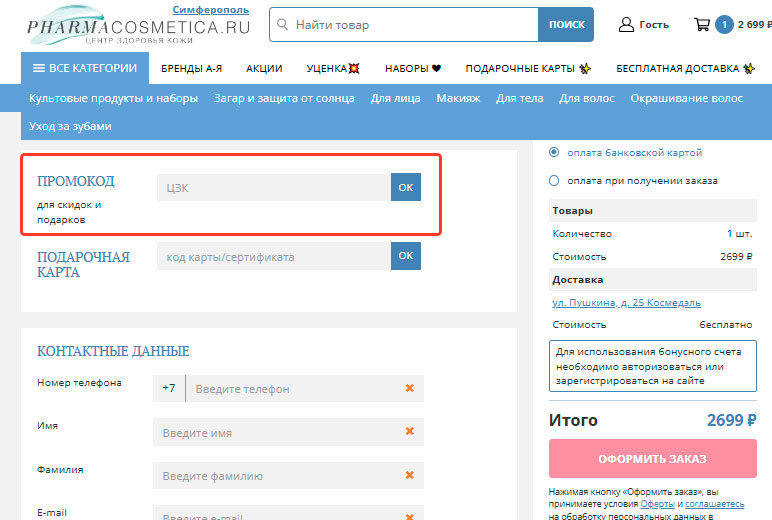The height and width of the screenshot is (520, 772).
Task: Click the бесплатно delivery cost value
Action: click(x=726, y=325)
